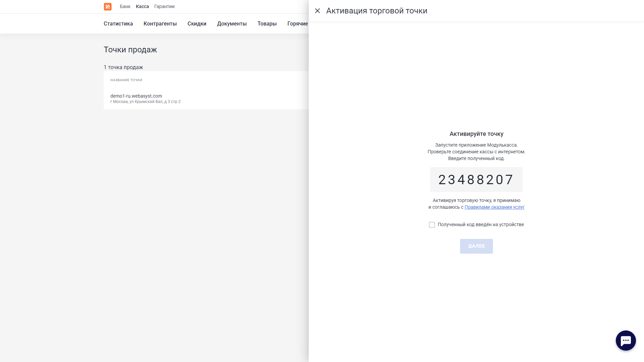Select the Касса section
The image size is (644, 362).
142,6
